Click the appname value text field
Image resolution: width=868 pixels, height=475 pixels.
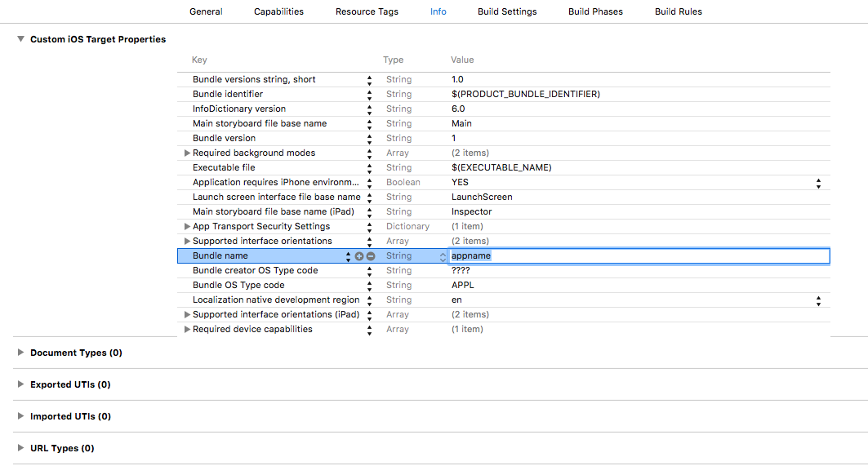click(637, 256)
